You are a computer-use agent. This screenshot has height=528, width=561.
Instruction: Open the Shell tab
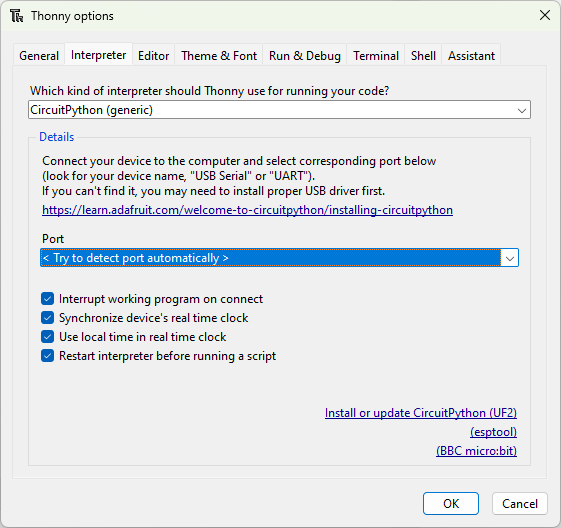pyautogui.click(x=423, y=56)
